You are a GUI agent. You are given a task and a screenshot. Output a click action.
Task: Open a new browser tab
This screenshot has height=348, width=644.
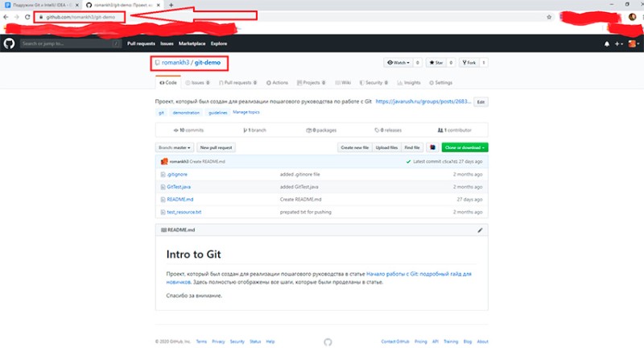[171, 5]
